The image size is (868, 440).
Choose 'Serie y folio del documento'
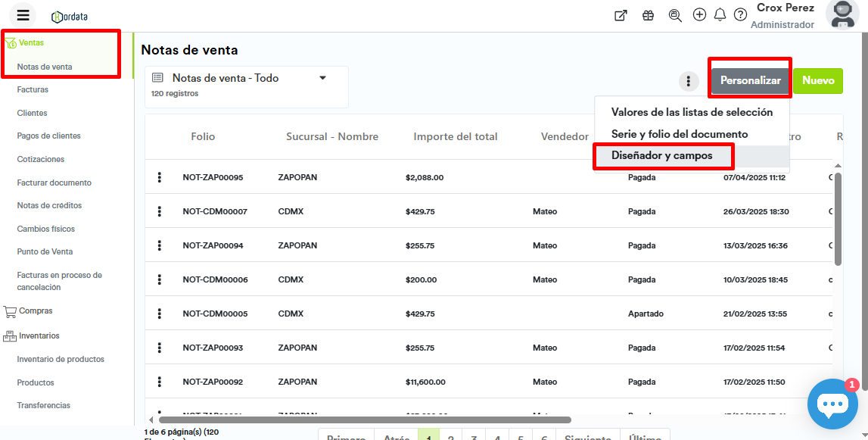coord(679,134)
